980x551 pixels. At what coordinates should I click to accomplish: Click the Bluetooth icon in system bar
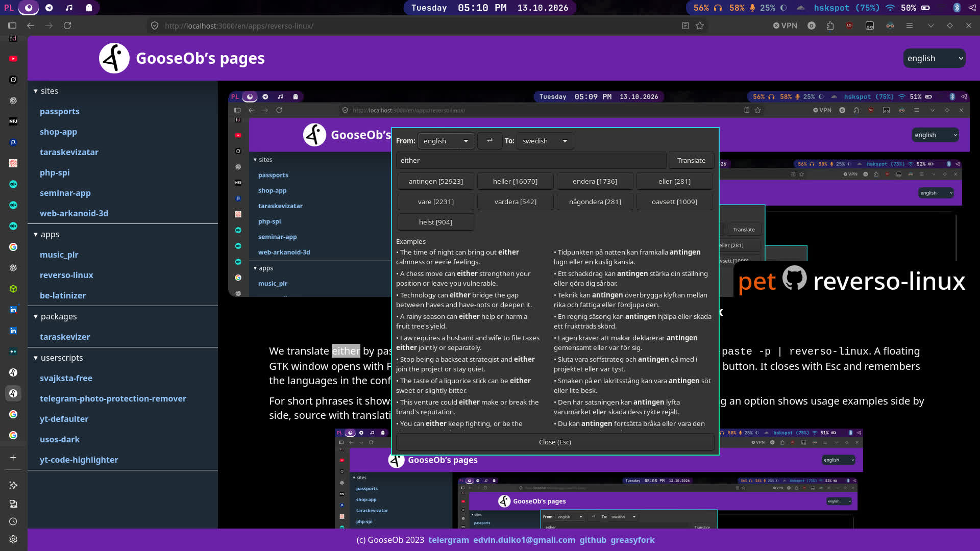957,8
